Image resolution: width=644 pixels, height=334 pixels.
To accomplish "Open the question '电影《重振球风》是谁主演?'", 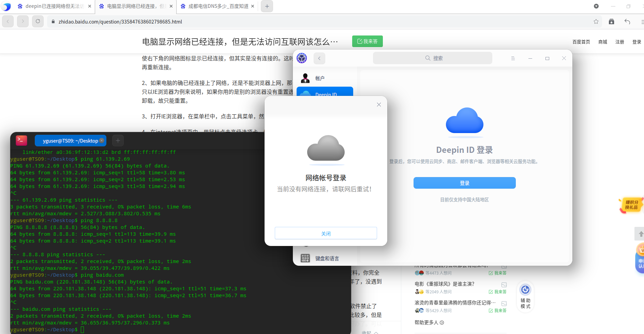I will pyautogui.click(x=445, y=284).
